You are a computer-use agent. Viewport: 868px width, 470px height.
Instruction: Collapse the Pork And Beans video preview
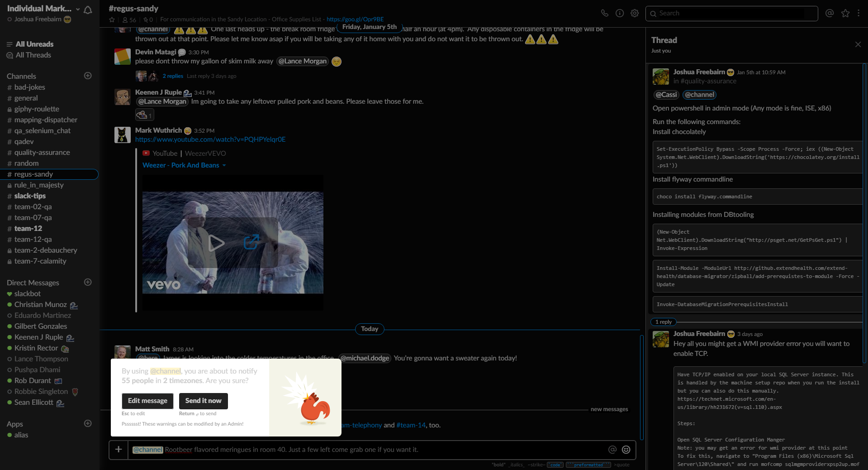(224, 166)
